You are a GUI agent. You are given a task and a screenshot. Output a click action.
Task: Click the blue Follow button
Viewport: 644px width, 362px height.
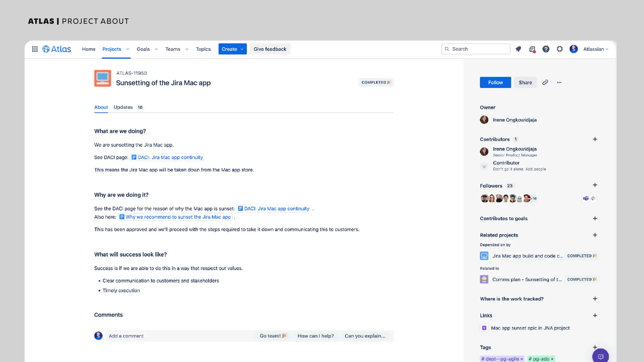[495, 82]
